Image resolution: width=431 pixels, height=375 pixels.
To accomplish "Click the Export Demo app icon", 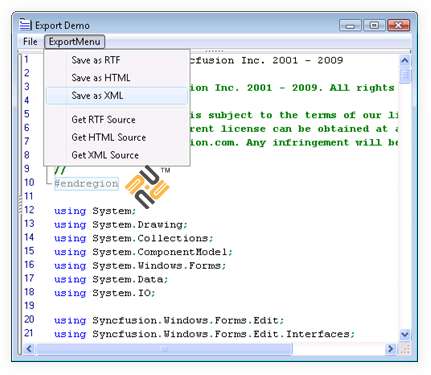I will tap(25, 25).
